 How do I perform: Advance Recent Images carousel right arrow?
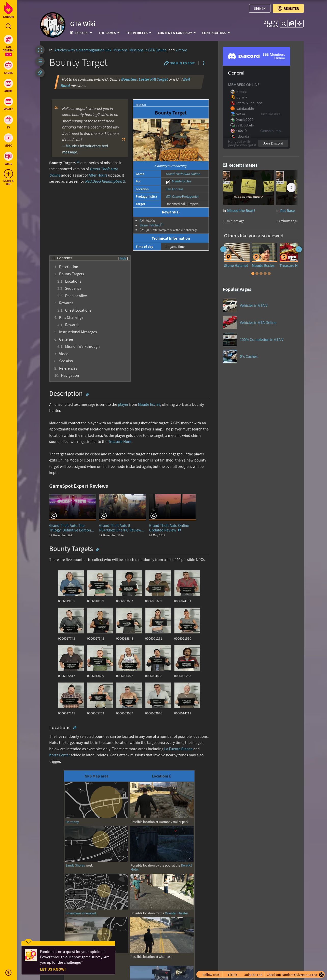pyautogui.click(x=291, y=188)
